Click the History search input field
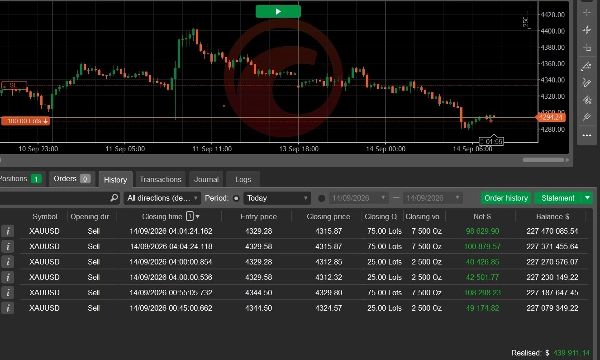The image size is (600, 360). (x=55, y=198)
